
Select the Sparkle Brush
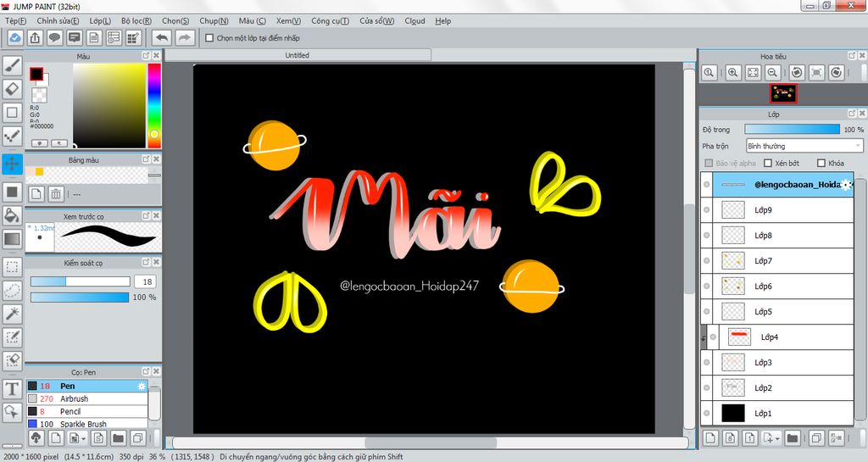pos(87,424)
